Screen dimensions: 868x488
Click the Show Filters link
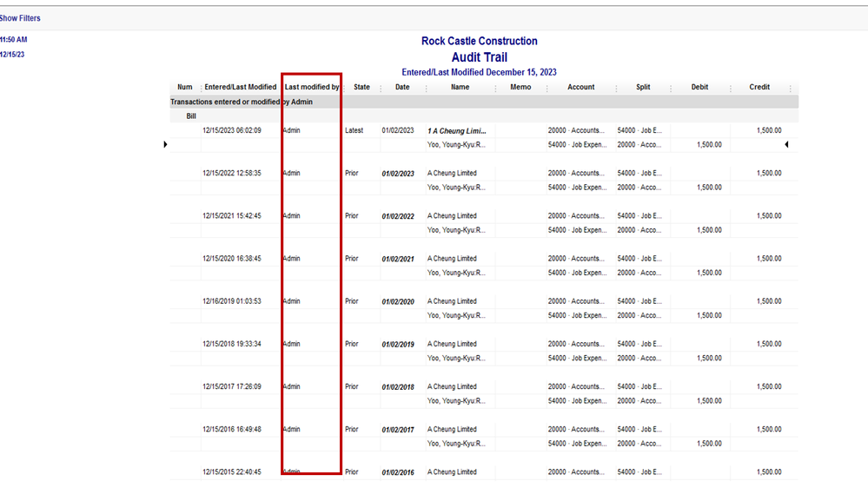click(x=19, y=18)
